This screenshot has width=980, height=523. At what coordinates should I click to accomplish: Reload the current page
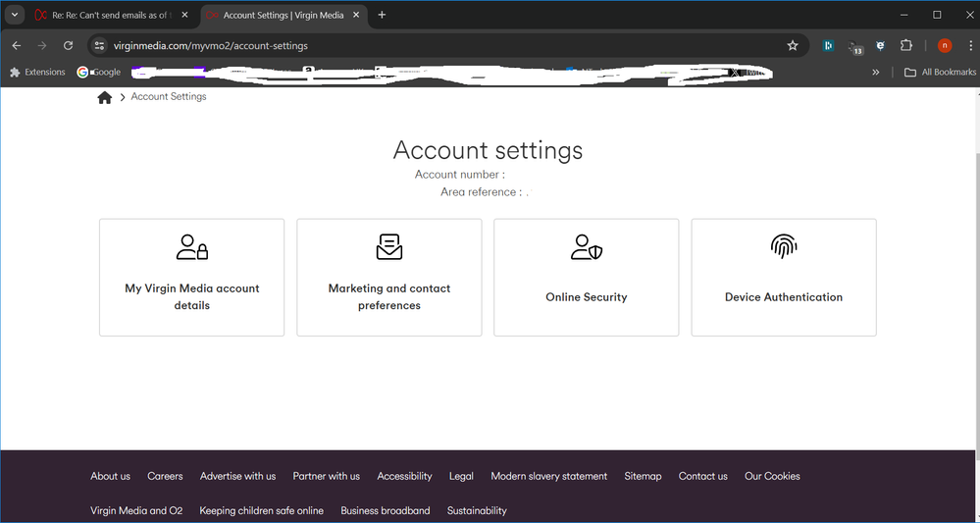coord(69,45)
